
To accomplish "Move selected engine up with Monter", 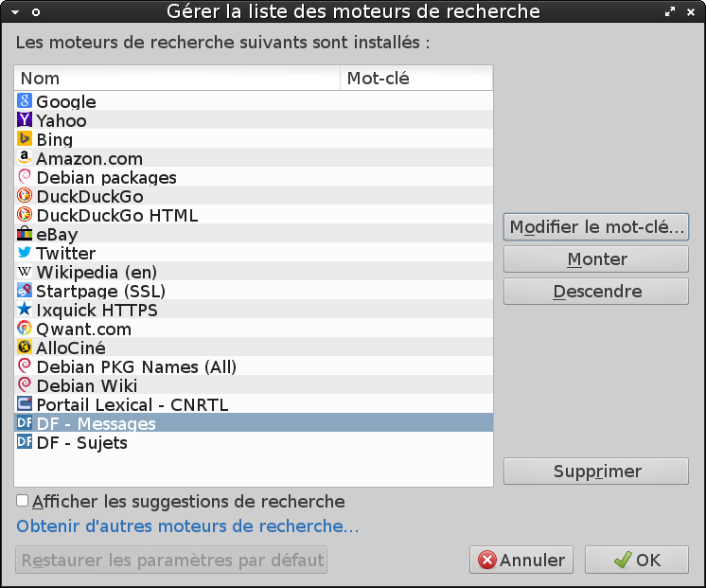I will (596, 259).
